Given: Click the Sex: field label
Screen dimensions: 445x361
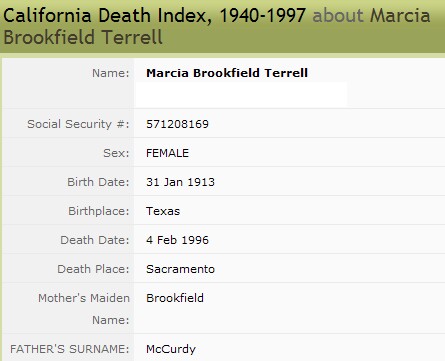Looking at the screenshot, I should [116, 153].
